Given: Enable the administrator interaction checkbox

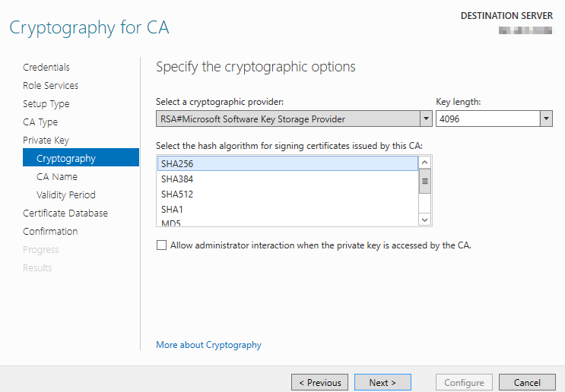Looking at the screenshot, I should 161,245.
